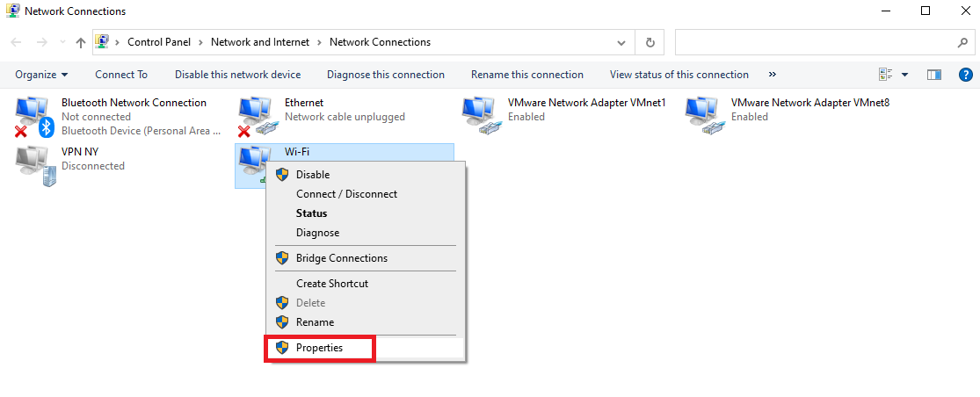Go up one folder level arrow

pyautogui.click(x=81, y=42)
